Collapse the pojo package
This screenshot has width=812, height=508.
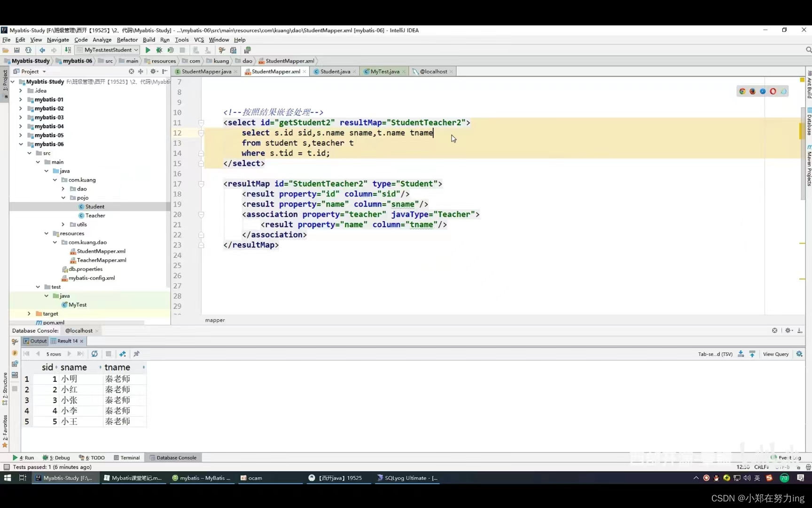pos(63,198)
